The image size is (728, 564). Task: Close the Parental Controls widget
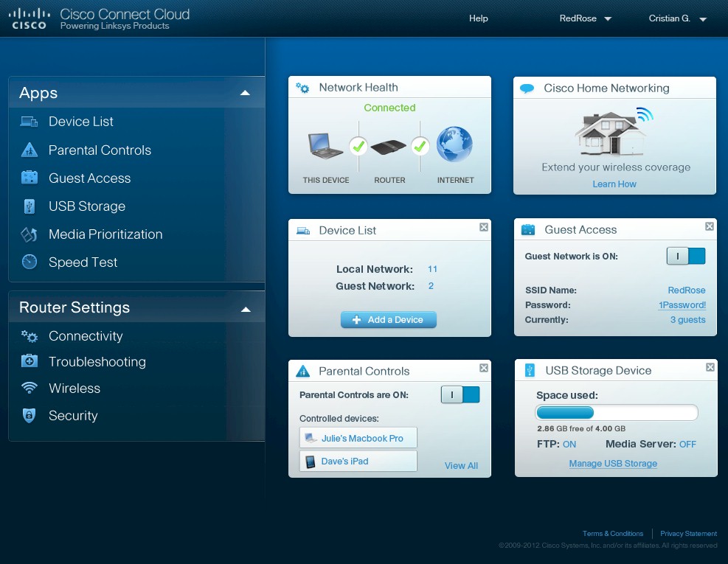pos(484,368)
